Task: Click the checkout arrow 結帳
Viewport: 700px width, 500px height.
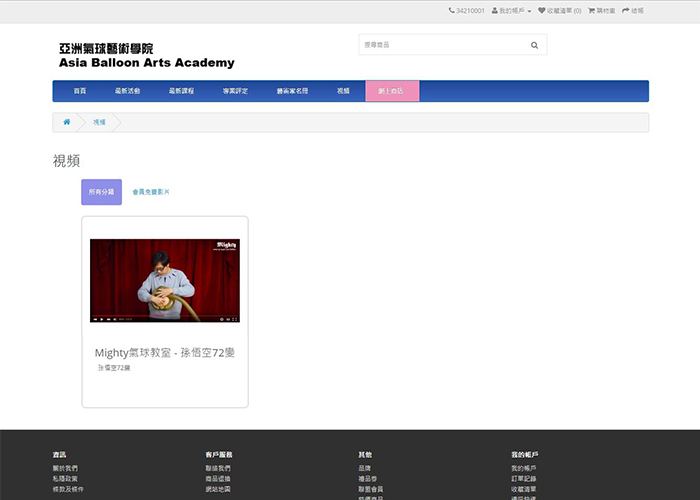Action: 633,11
